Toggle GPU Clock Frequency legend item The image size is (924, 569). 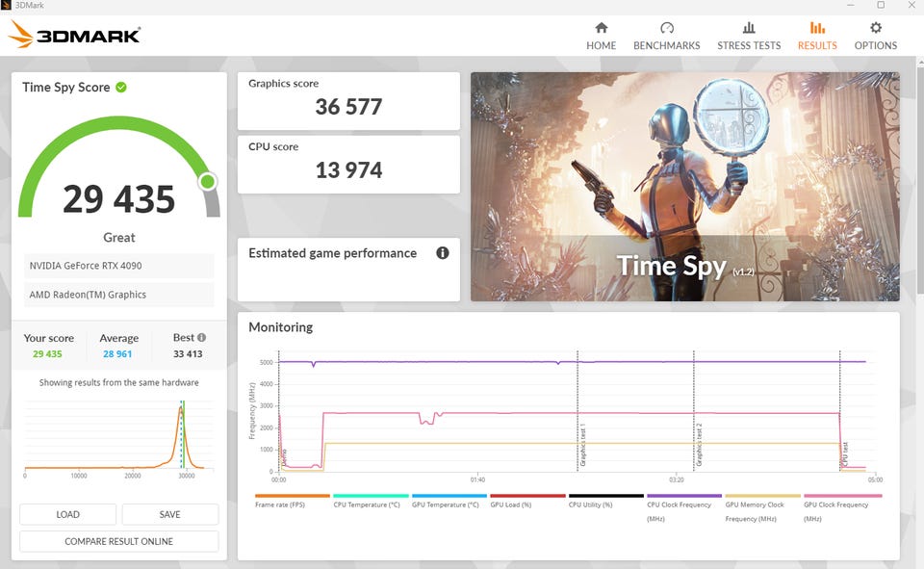843,508
